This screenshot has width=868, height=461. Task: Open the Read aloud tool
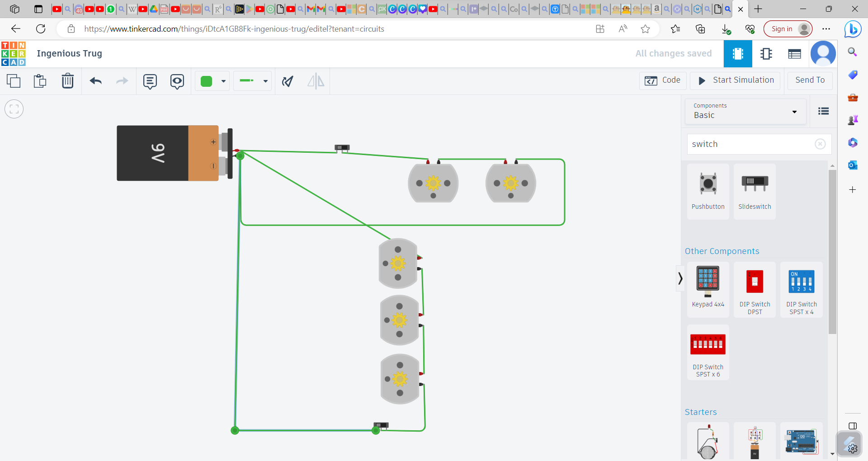tap(623, 29)
